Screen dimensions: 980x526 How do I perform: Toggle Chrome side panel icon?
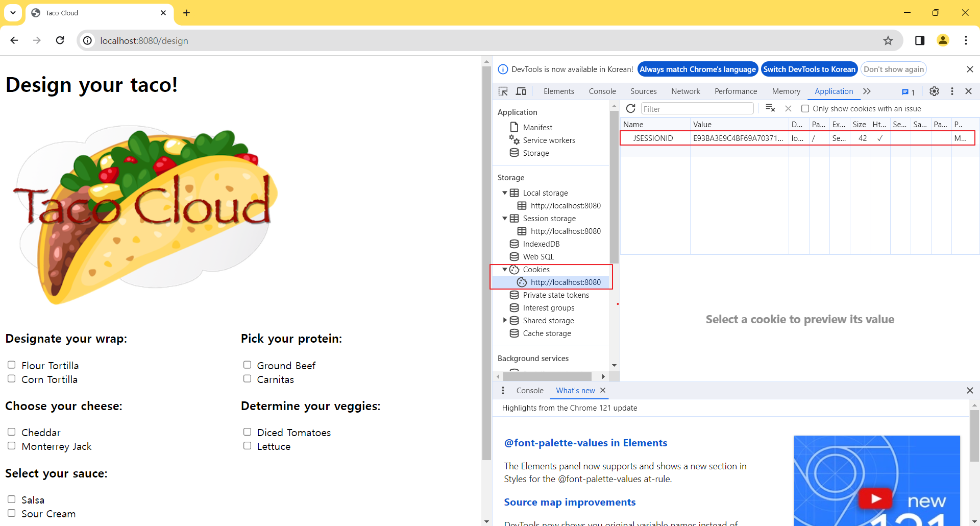coord(920,40)
